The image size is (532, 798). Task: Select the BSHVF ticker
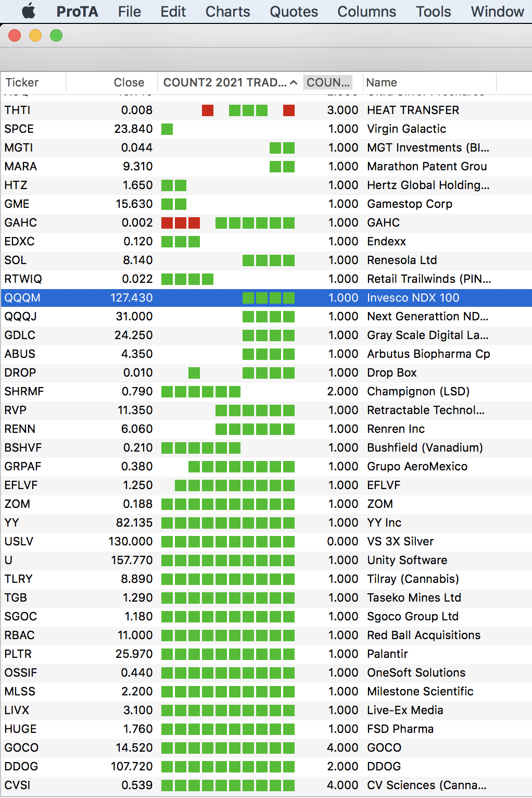[23, 448]
